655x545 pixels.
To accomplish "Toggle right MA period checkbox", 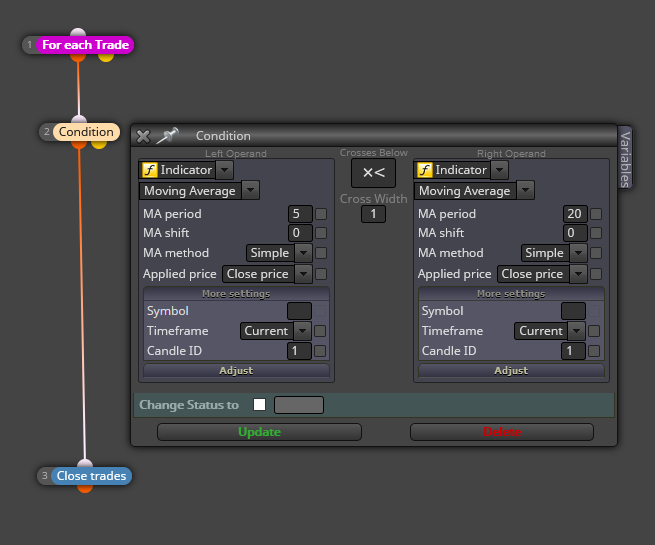I will tap(596, 214).
